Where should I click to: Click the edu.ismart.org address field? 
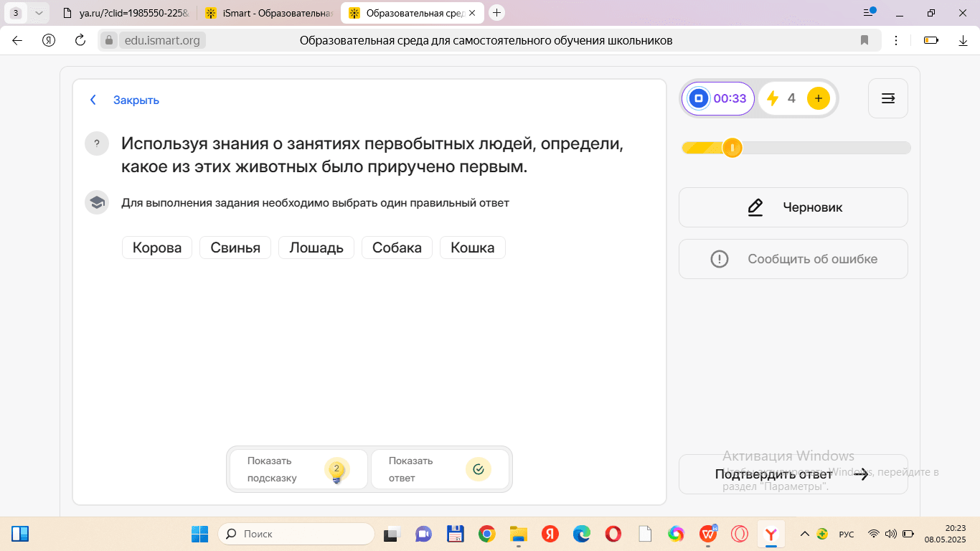162,40
